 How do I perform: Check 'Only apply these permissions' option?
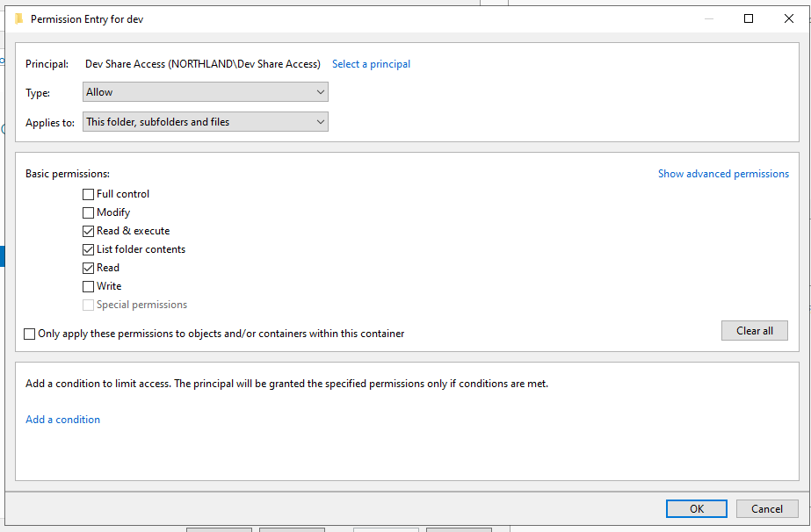[x=30, y=334]
